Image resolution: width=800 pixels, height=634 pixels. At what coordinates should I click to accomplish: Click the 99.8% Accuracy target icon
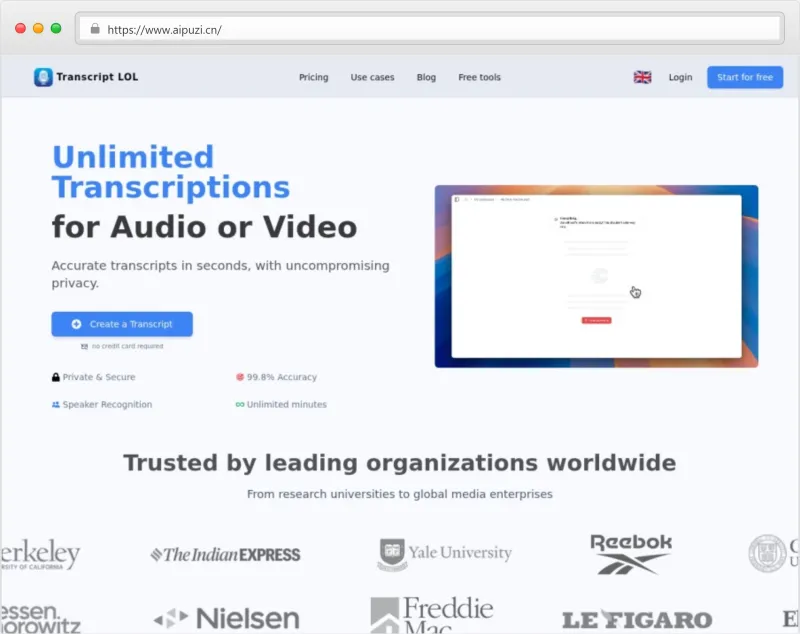(240, 377)
